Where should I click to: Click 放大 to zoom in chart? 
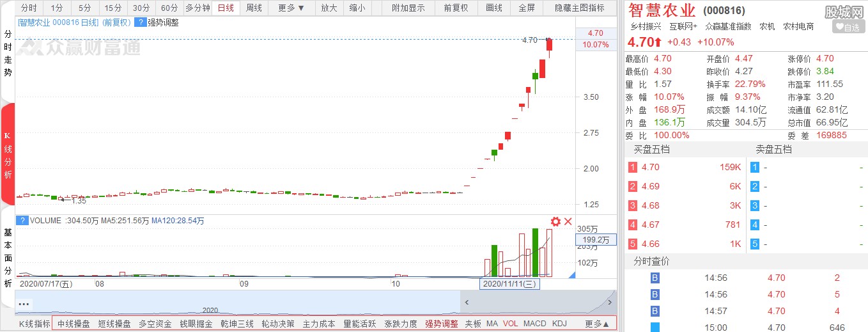tap(329, 8)
